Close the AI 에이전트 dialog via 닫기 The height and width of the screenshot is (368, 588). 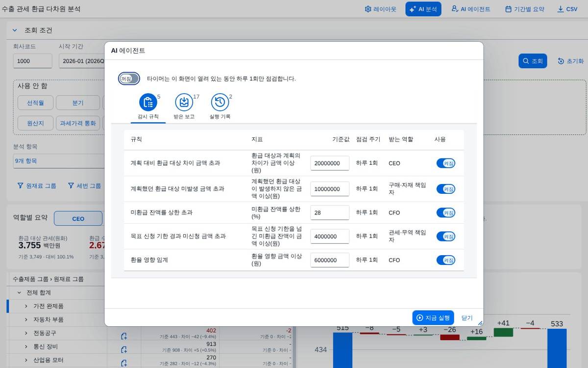coord(467,317)
